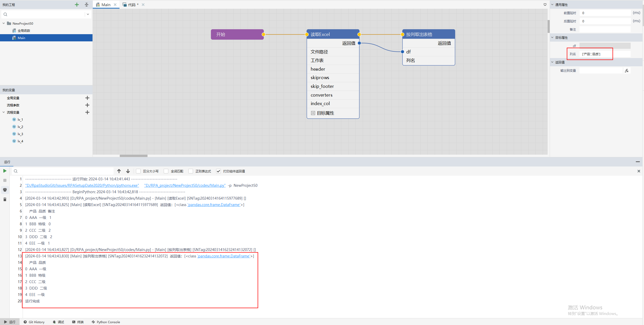Expand 目标属性 in 读取Excel node
Viewport: 644px width, 325px height.
click(x=313, y=113)
